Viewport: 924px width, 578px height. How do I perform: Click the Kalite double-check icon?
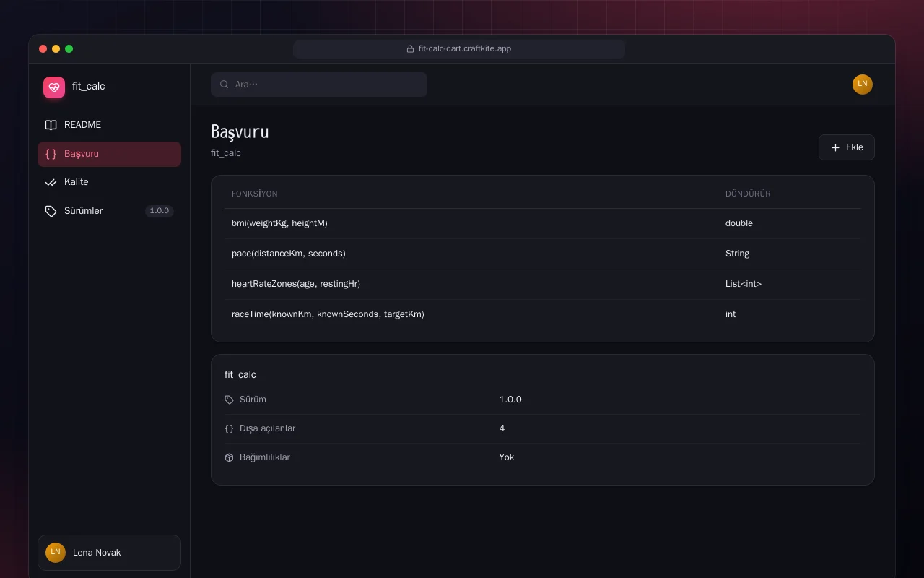[x=51, y=182]
